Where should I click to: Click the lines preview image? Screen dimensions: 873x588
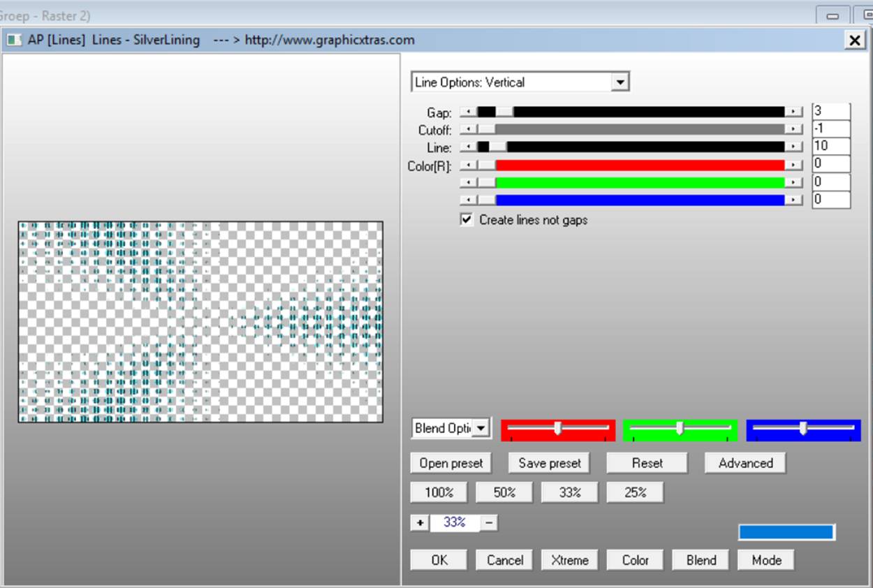pos(200,322)
